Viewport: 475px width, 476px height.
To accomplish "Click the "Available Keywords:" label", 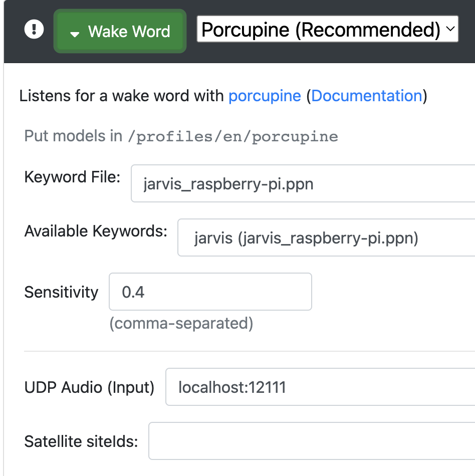I will [96, 231].
